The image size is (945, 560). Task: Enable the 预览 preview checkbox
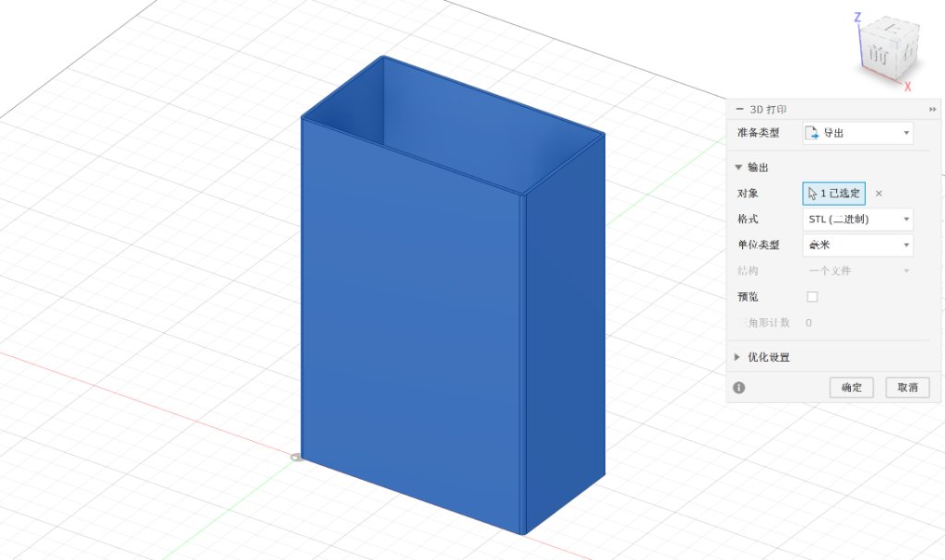coord(811,296)
